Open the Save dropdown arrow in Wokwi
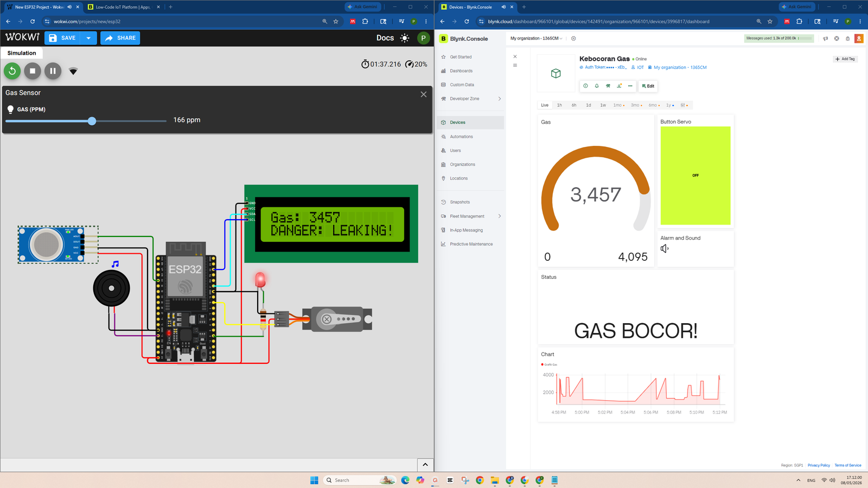Viewport: 868px width, 488px height. [88, 38]
